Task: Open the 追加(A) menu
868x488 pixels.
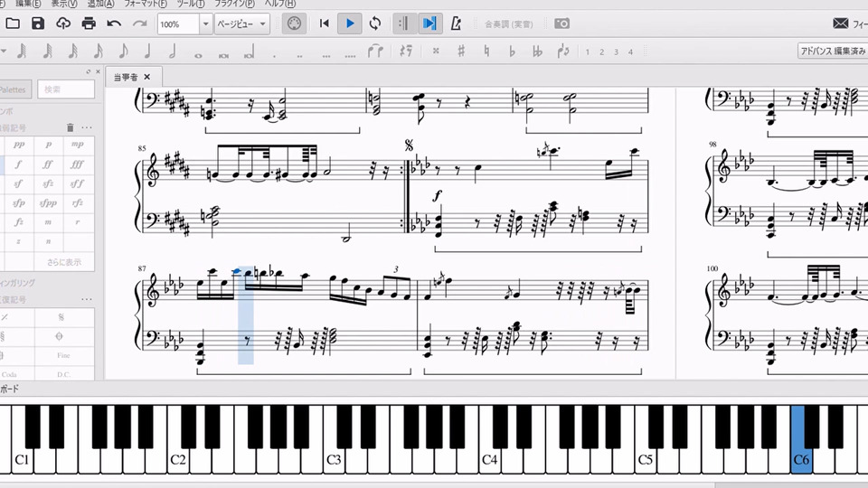Action: tap(100, 4)
